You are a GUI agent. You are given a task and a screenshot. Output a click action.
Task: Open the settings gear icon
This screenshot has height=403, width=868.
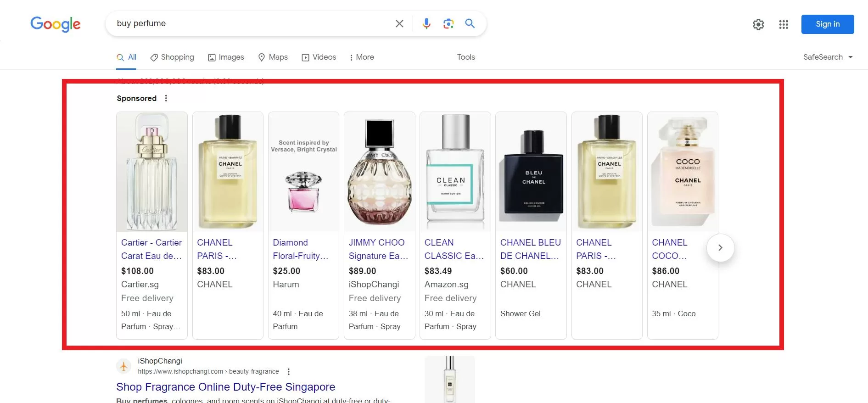pos(758,24)
